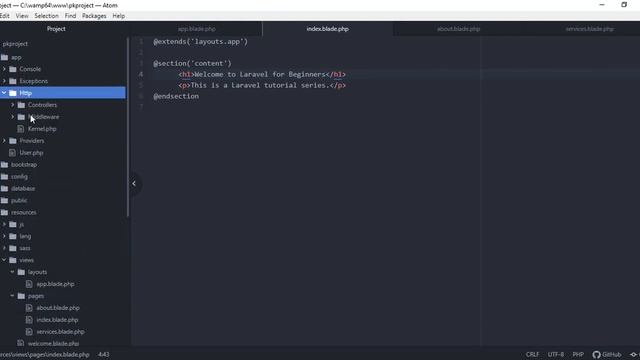640x360 pixels.
Task: Click the User.php file icon
Action: (12, 153)
